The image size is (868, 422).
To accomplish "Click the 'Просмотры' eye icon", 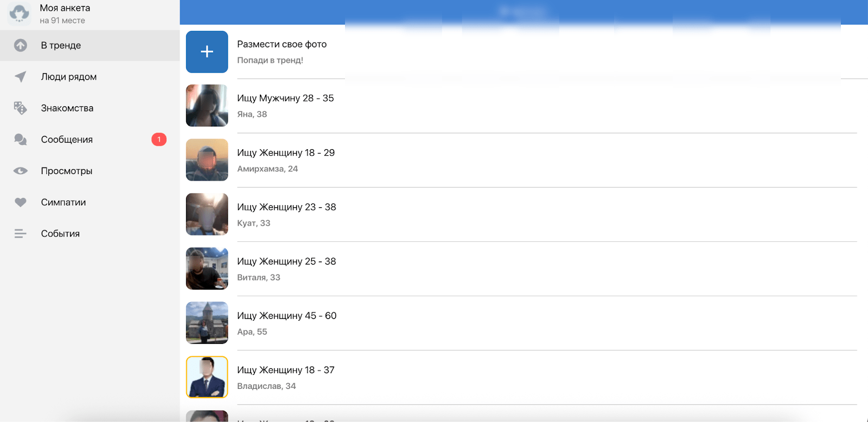I will click(x=21, y=171).
